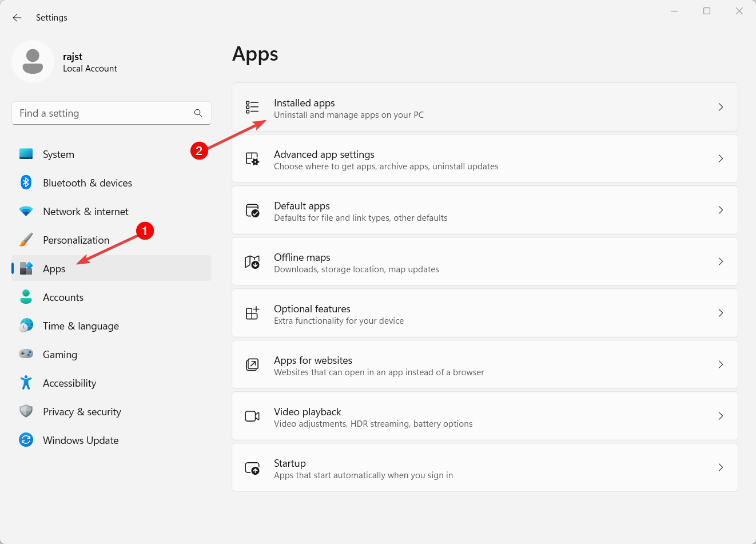Click the Video playback camera icon
The width and height of the screenshot is (756, 544).
click(252, 416)
